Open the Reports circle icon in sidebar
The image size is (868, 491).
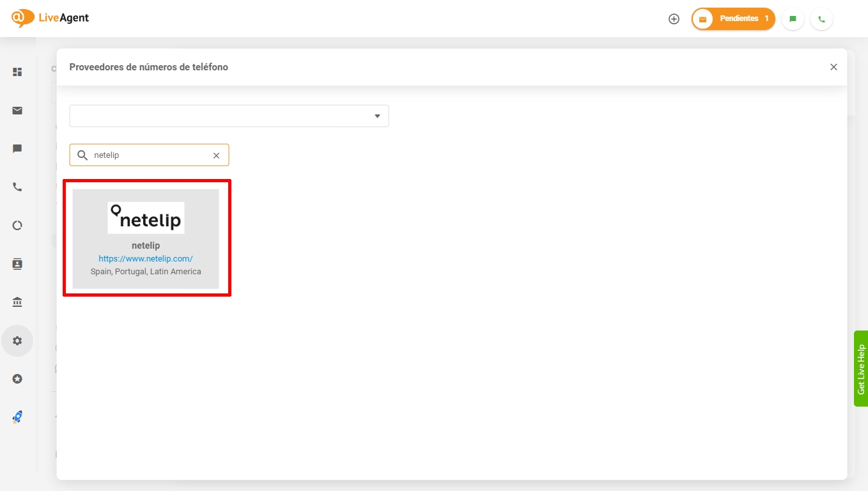[x=17, y=226]
